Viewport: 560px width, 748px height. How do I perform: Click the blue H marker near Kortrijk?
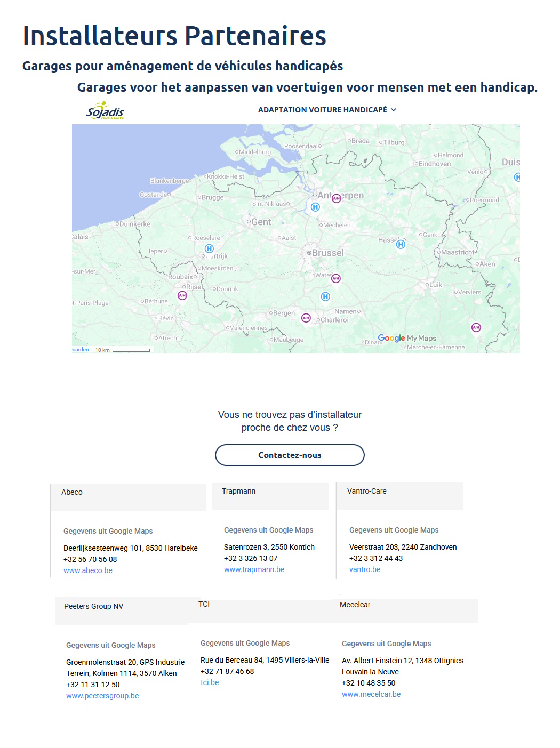[209, 248]
